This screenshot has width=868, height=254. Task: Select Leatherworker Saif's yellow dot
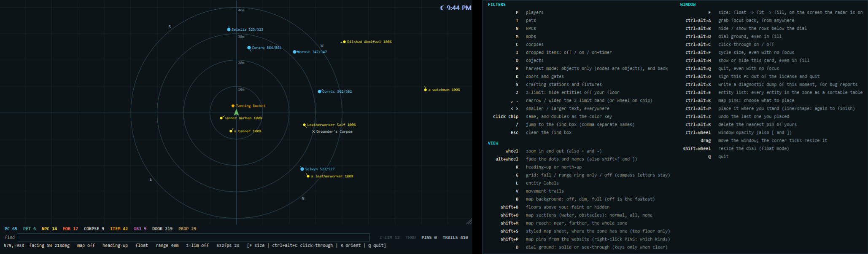tap(304, 125)
